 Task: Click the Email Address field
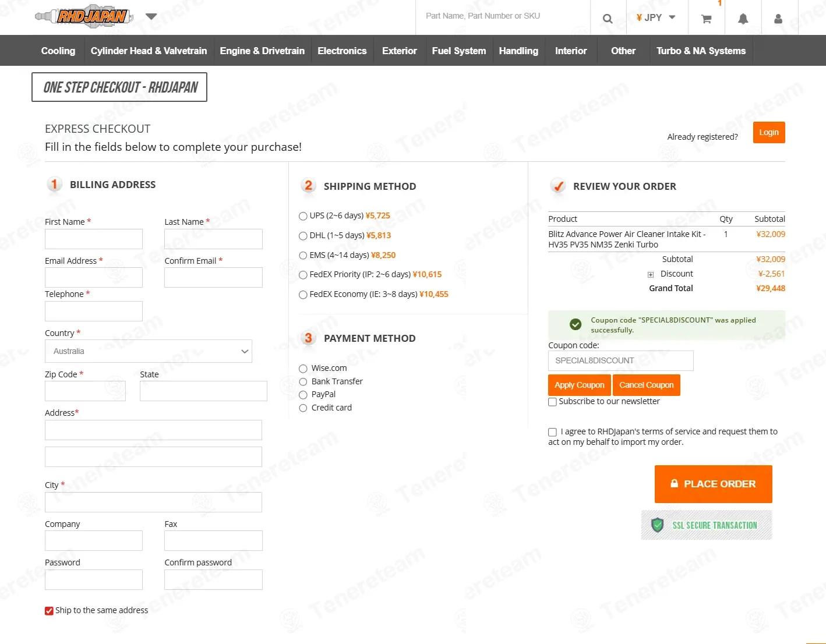click(94, 277)
